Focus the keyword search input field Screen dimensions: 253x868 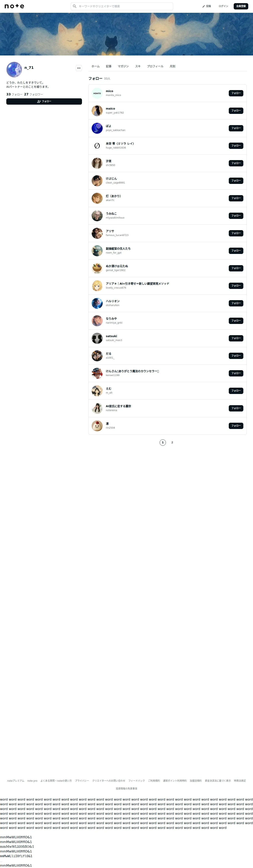pyautogui.click(x=122, y=6)
